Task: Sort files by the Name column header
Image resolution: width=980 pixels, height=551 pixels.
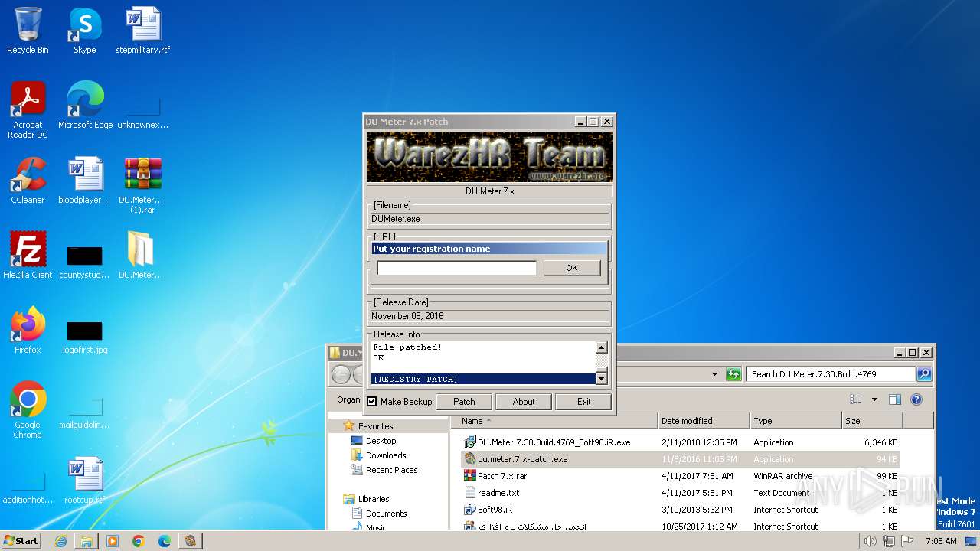Action: tap(554, 421)
